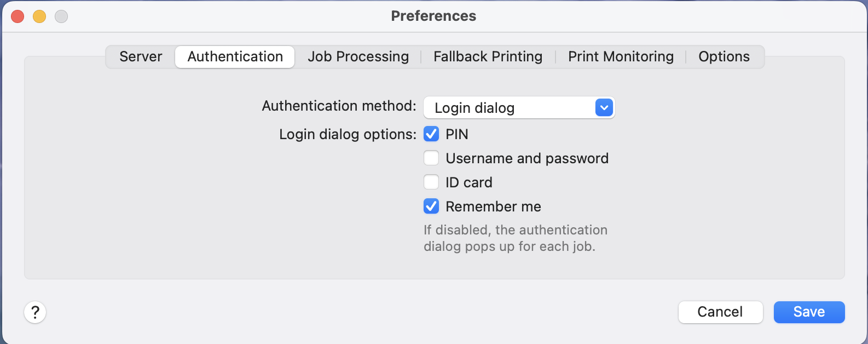
Task: Enable Username and password login
Action: 431,158
